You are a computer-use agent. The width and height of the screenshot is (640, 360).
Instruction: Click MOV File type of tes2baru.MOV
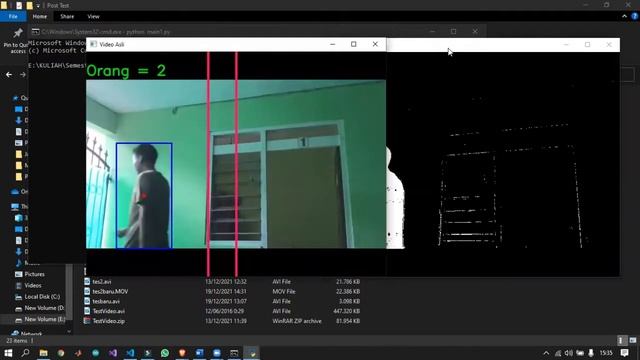pyautogui.click(x=284, y=291)
